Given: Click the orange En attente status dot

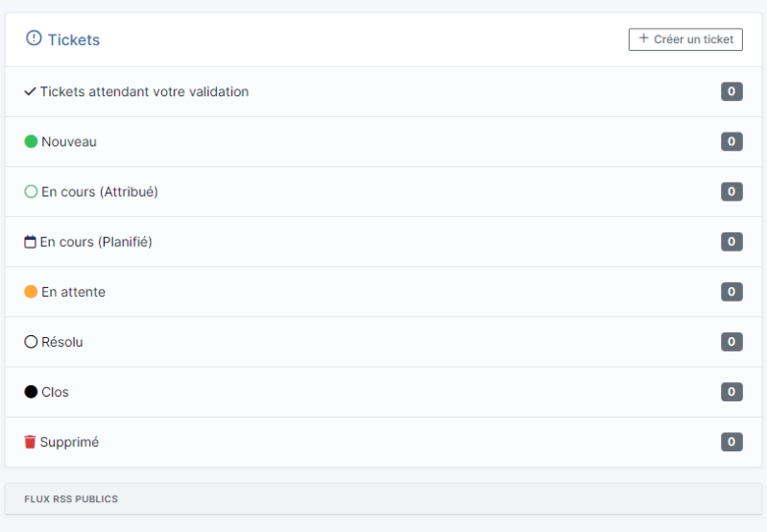Looking at the screenshot, I should click(31, 292).
